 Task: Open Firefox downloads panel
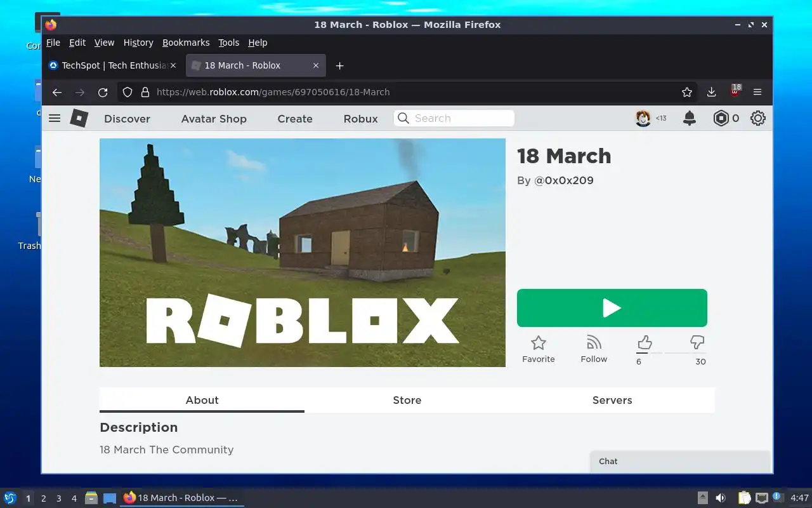coord(711,92)
